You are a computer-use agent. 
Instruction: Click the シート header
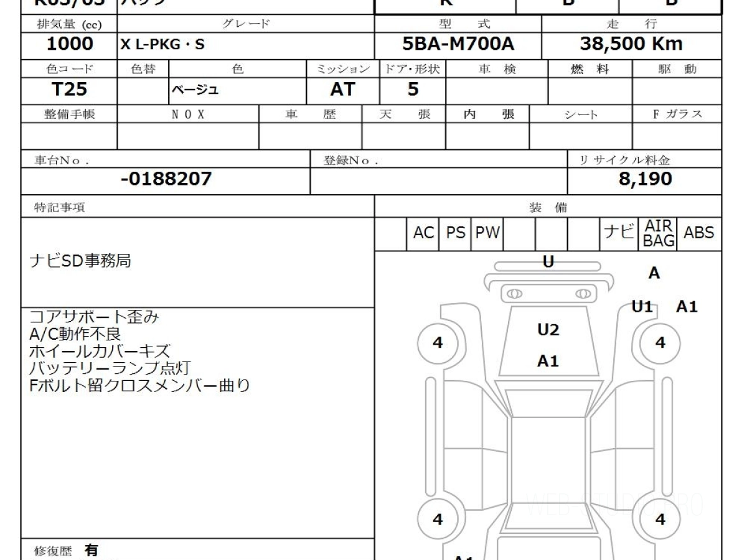(x=580, y=114)
